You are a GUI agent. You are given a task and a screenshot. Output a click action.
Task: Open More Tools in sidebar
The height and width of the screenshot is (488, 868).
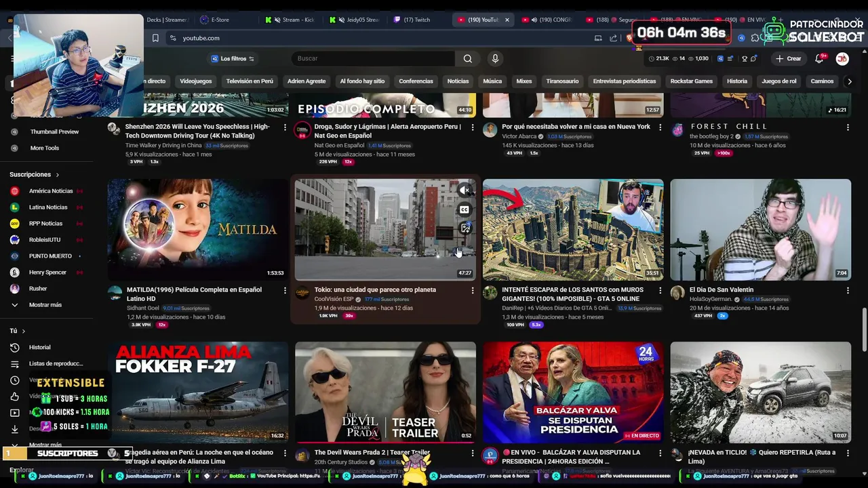(45, 148)
